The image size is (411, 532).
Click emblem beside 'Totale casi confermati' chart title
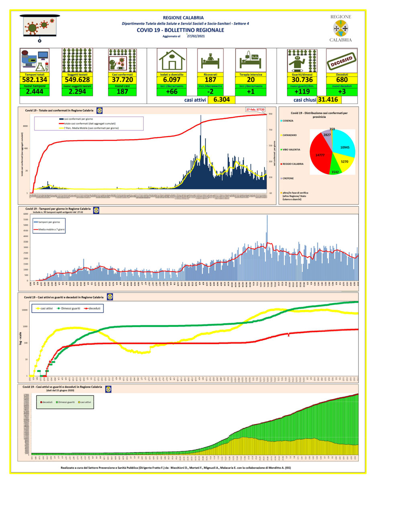pos(100,110)
